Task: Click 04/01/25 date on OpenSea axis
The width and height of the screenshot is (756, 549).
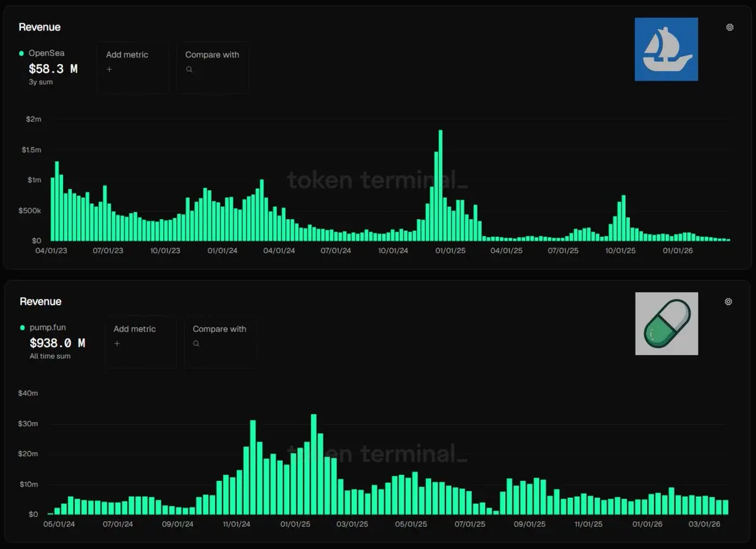Action: coord(507,251)
